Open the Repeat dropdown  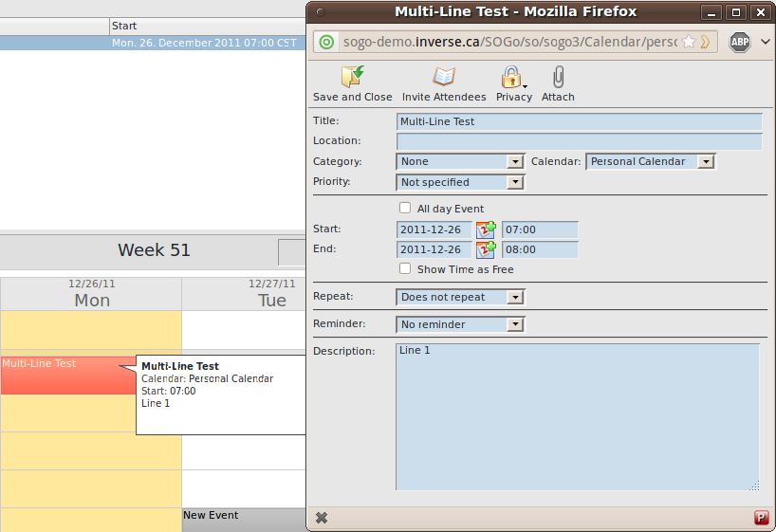coord(460,297)
